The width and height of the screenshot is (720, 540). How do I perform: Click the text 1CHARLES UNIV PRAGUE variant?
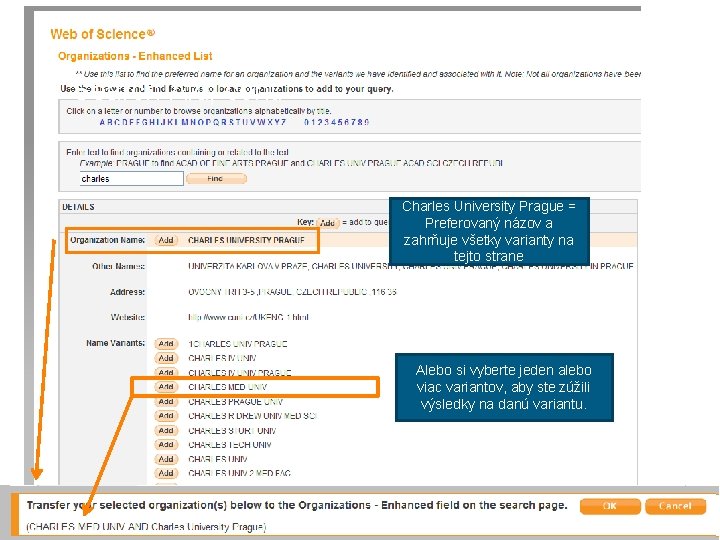tap(238, 343)
